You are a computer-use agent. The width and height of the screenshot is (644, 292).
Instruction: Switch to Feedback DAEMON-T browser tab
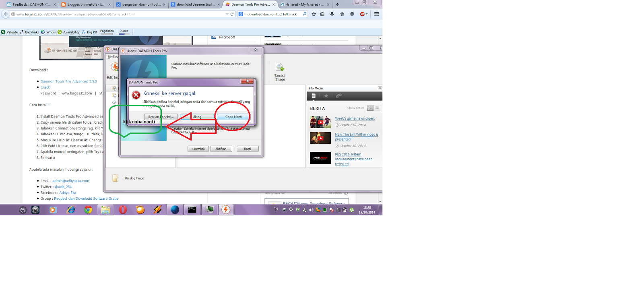click(x=31, y=4)
